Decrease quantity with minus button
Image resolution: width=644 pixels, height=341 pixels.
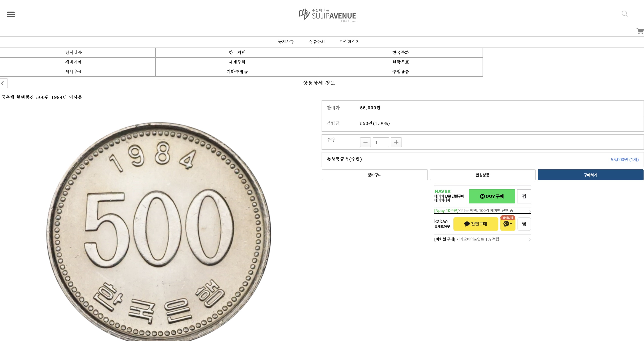pyautogui.click(x=365, y=142)
